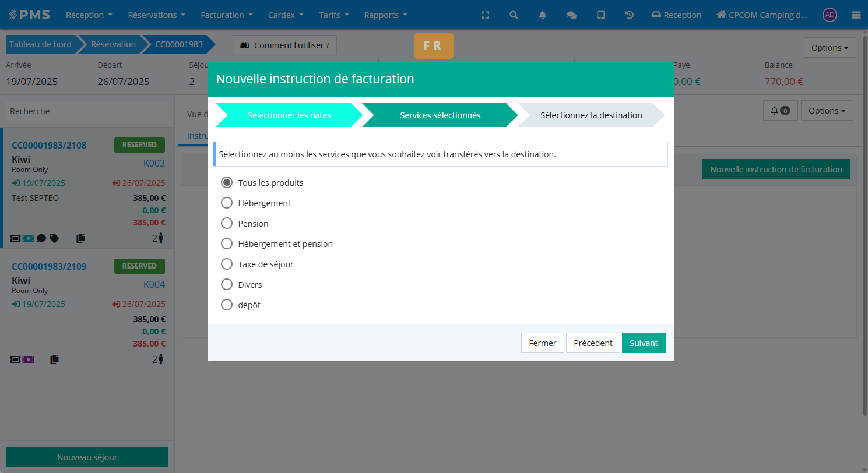Click the notifications bell in navbar
Image resolution: width=868 pixels, height=473 pixels.
[x=543, y=15]
